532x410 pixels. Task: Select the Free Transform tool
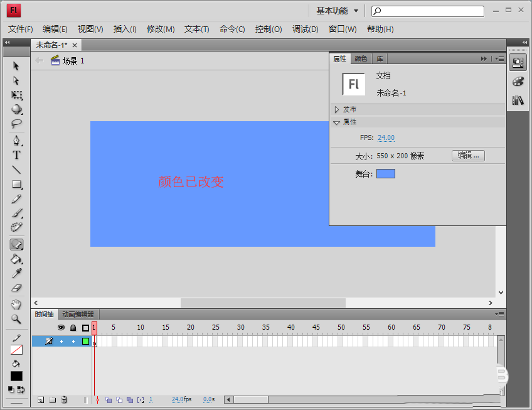(16, 95)
